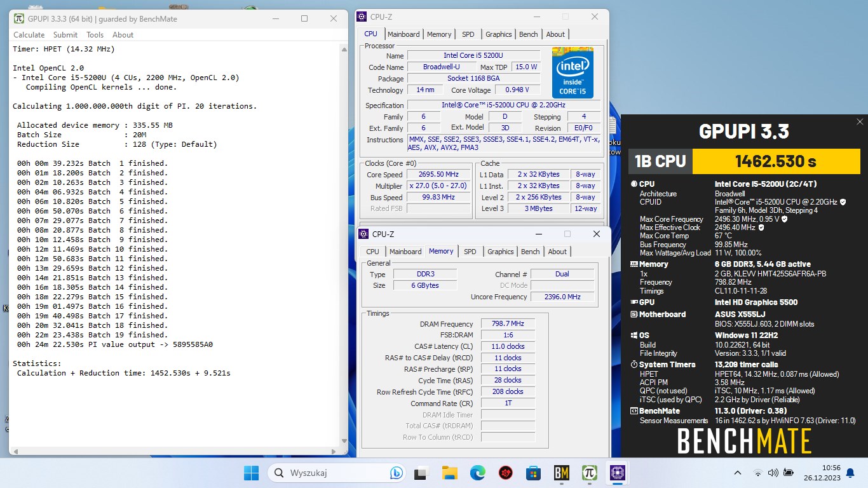Screen dimensions: 868x488
Task: Click the Uncore Frequency value 2396.0 MHz
Action: pyautogui.click(x=562, y=297)
